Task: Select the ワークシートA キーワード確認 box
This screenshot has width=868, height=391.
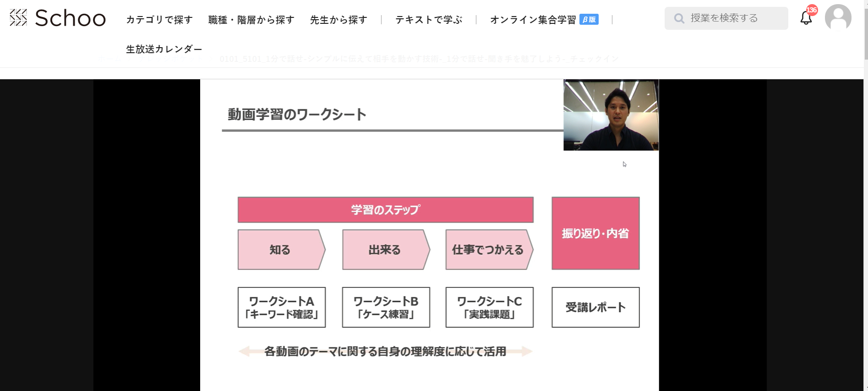Action: [281, 307]
